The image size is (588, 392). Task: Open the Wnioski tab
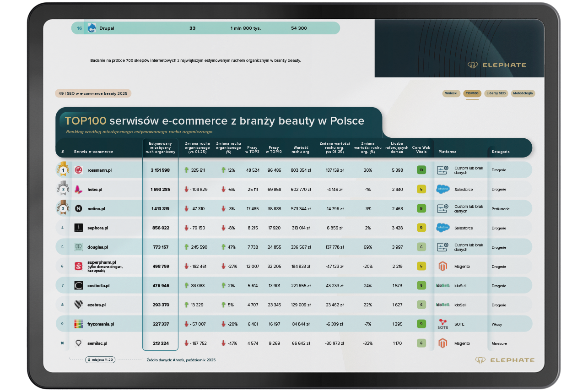click(451, 93)
